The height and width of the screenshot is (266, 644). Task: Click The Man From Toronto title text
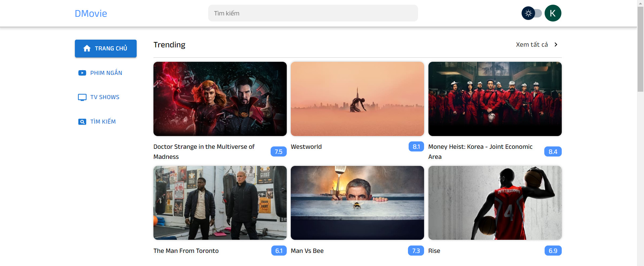click(186, 251)
